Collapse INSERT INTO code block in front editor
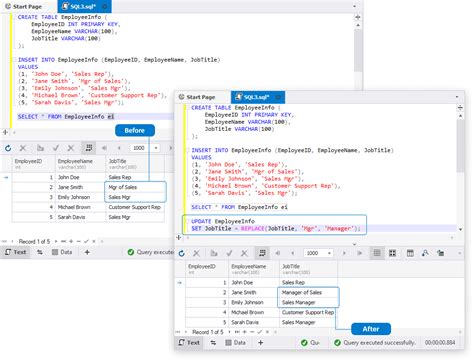 tap(187, 150)
